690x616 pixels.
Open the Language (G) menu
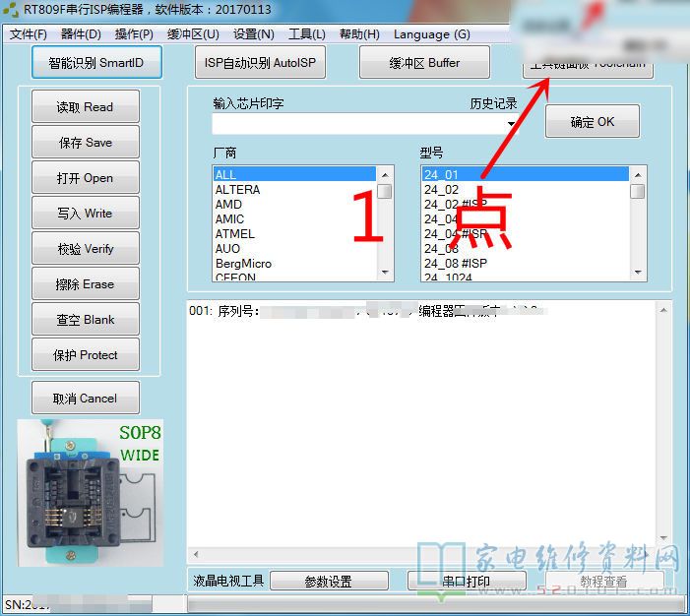tap(431, 34)
